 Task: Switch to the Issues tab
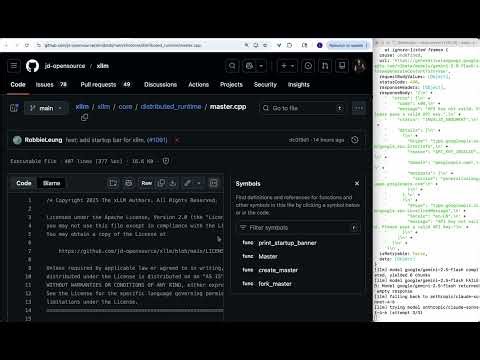(x=51, y=85)
